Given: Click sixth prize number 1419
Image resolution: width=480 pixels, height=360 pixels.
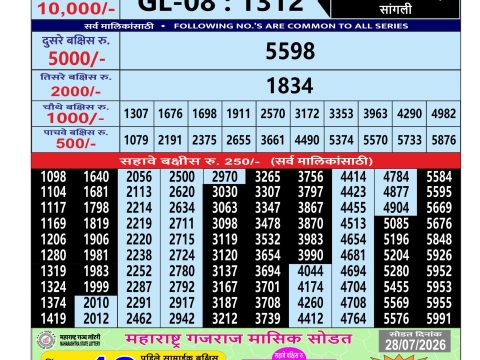Looking at the screenshot, I should pyautogui.click(x=53, y=319).
